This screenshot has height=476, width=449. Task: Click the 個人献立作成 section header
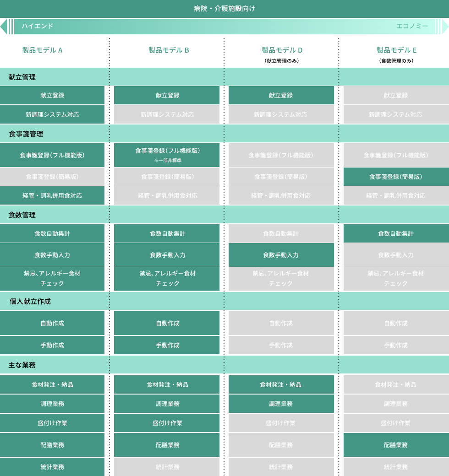pyautogui.click(x=30, y=302)
